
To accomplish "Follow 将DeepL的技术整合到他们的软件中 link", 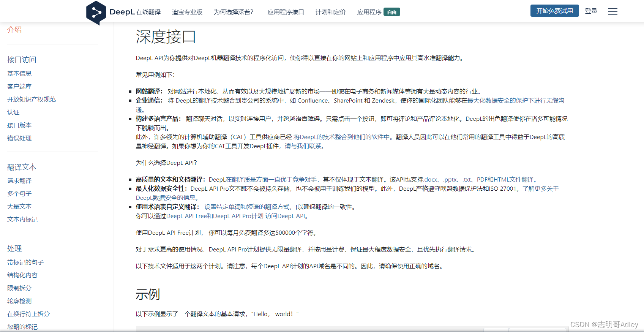I will (x=342, y=137).
